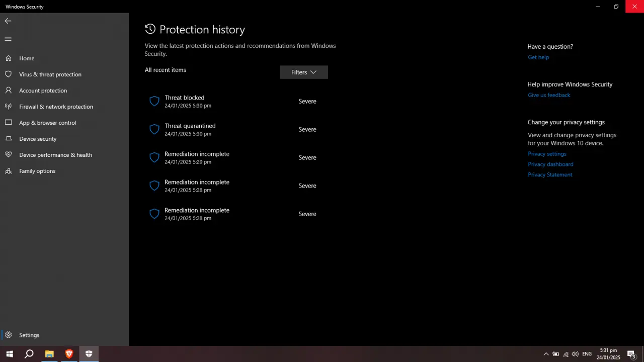Screen dimensions: 644x362
Task: Open Home via house icon
Action: (x=8, y=58)
